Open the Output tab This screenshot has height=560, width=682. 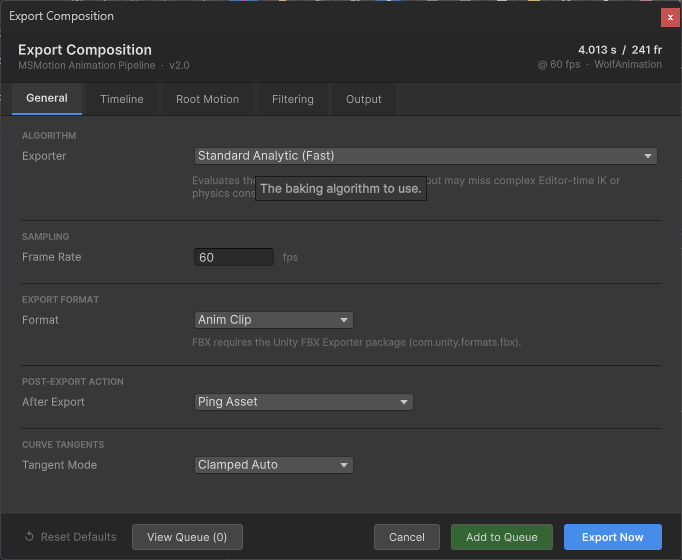click(x=364, y=100)
